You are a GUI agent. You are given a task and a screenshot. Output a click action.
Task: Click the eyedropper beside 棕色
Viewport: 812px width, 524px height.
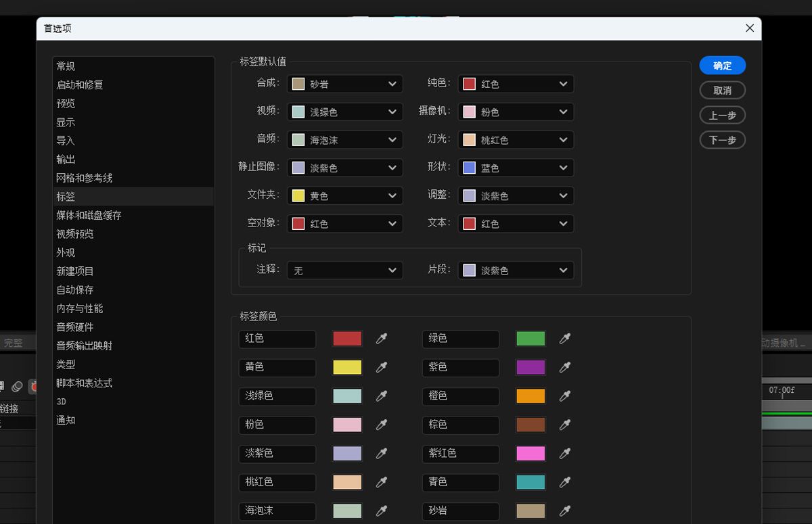(565, 425)
